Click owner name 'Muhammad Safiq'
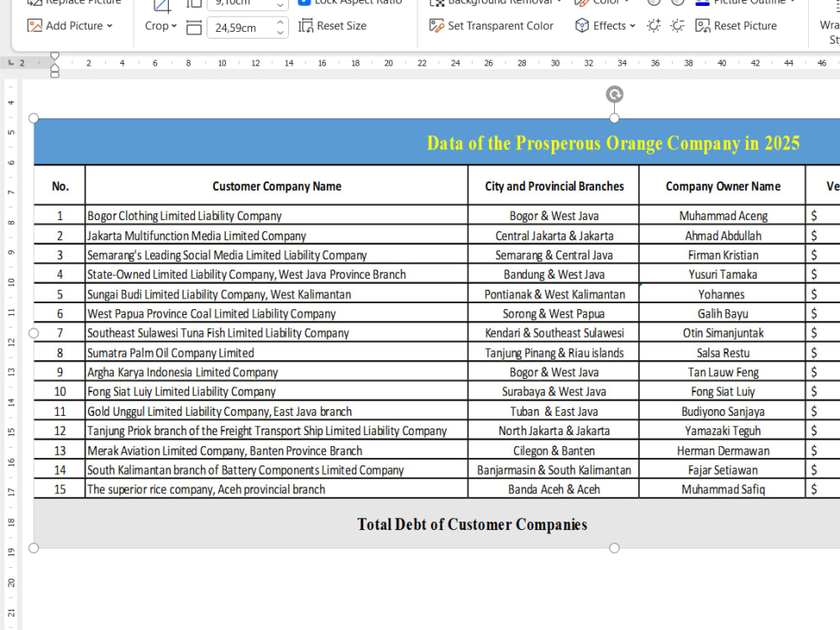Viewport: 840px width, 630px height. coord(722,489)
